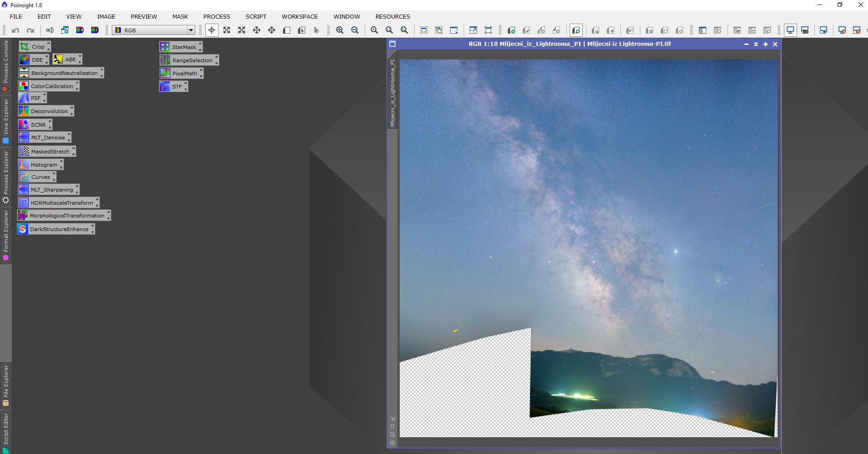Toggle the monitor display icon in toolbar
This screenshot has height=454, width=868.
pos(790,30)
